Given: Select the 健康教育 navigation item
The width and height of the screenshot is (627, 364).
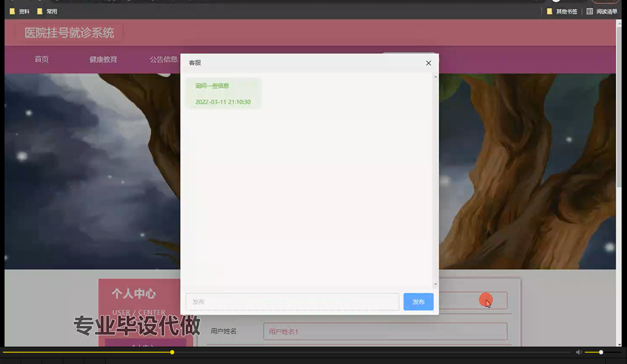Looking at the screenshot, I should point(103,59).
